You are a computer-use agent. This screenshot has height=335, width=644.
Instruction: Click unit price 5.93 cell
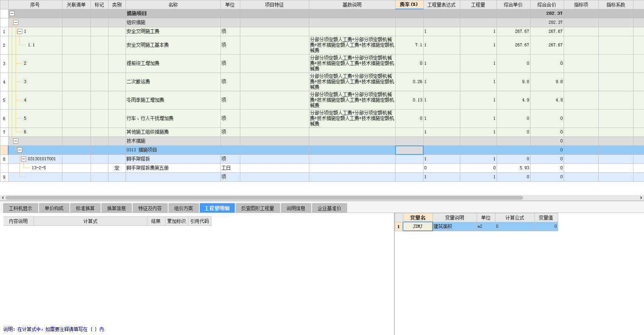pyautogui.click(x=513, y=168)
